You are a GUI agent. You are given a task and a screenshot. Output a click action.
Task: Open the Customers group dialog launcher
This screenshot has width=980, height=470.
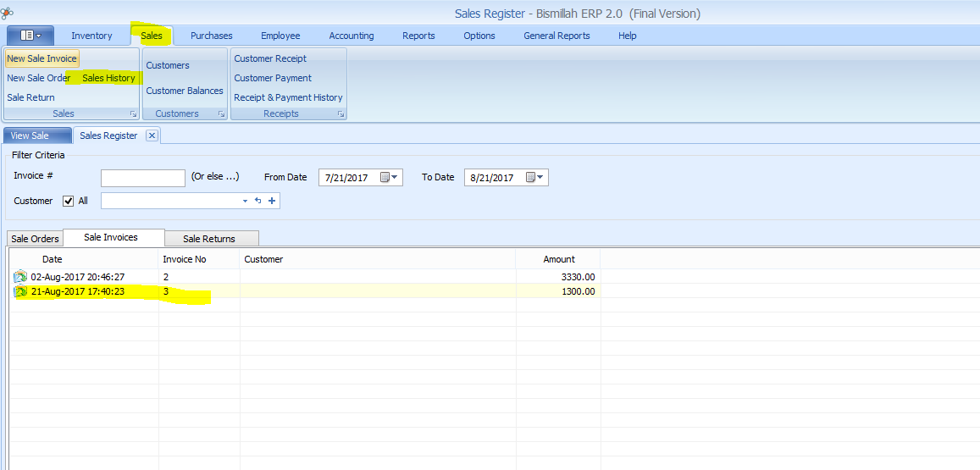[221, 113]
